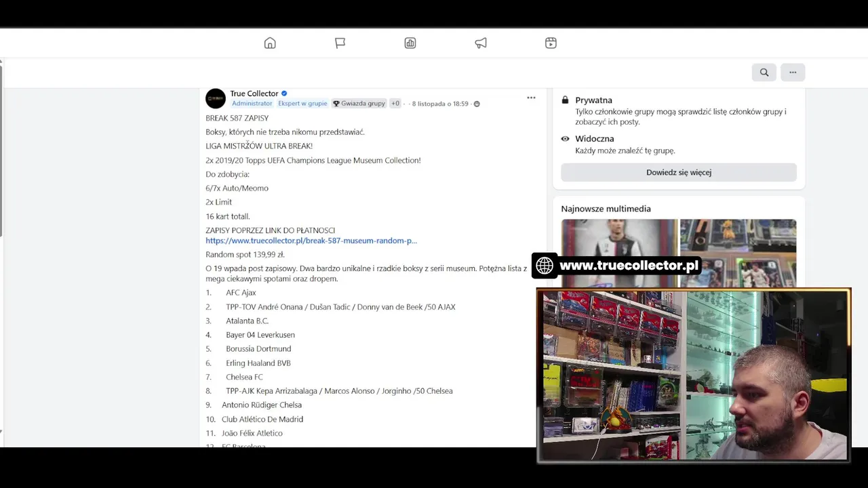Click the list entry Erling Haaland BVB
868x488 pixels.
(x=258, y=363)
